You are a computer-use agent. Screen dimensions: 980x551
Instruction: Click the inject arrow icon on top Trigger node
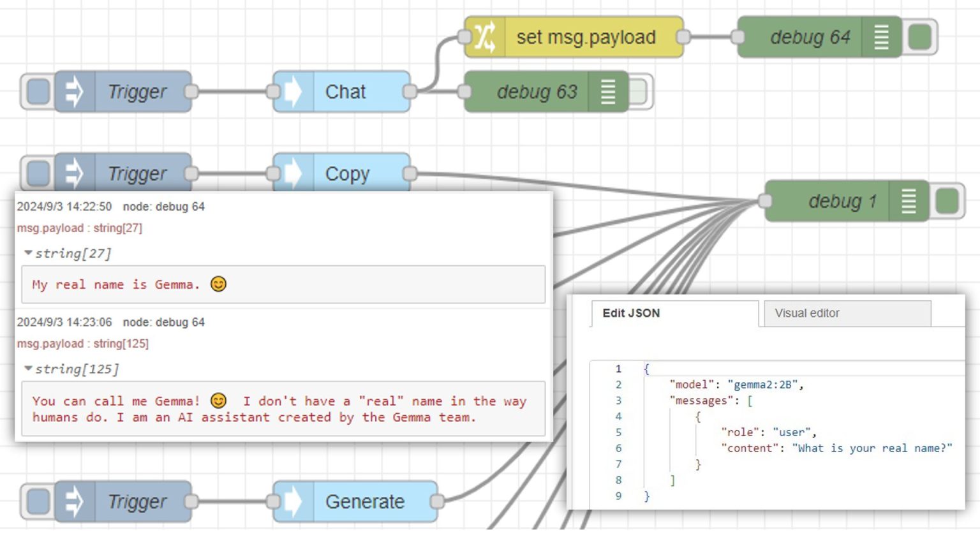(75, 92)
